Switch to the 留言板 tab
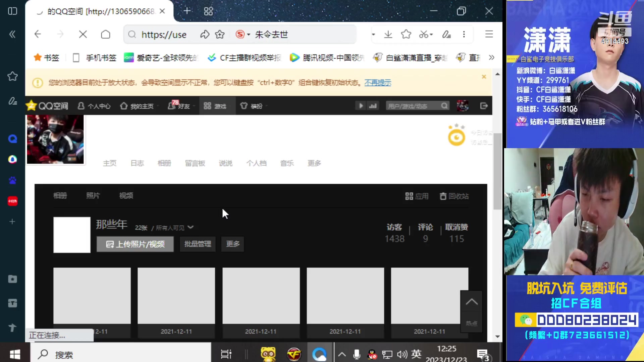 195,163
